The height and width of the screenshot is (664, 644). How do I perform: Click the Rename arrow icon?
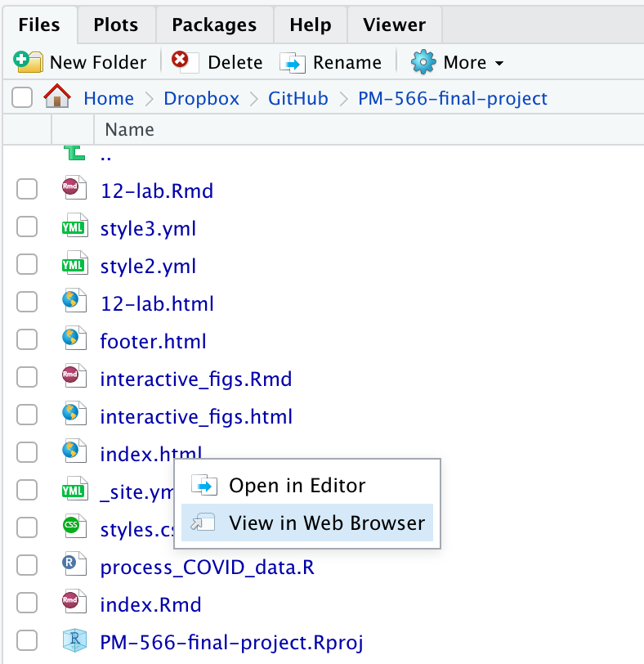[x=293, y=63]
